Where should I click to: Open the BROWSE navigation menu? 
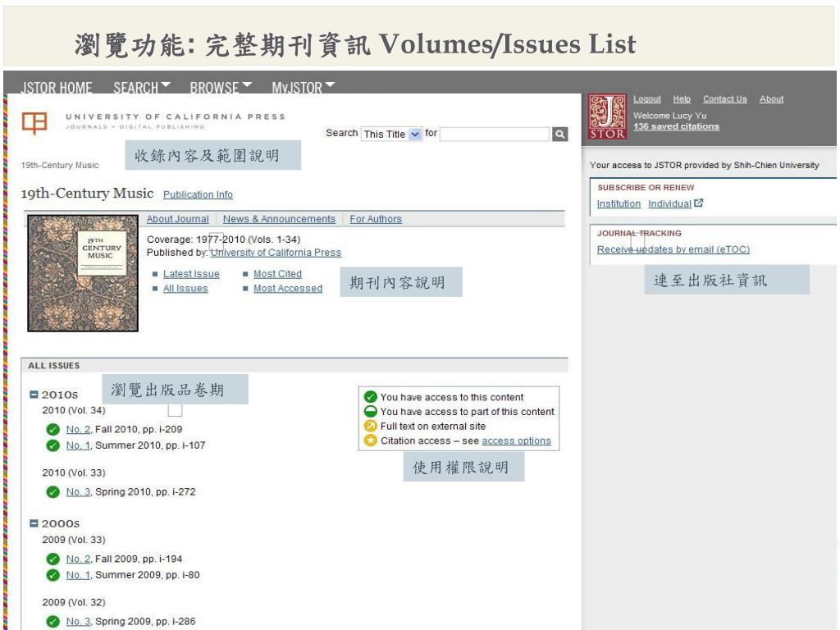point(220,87)
